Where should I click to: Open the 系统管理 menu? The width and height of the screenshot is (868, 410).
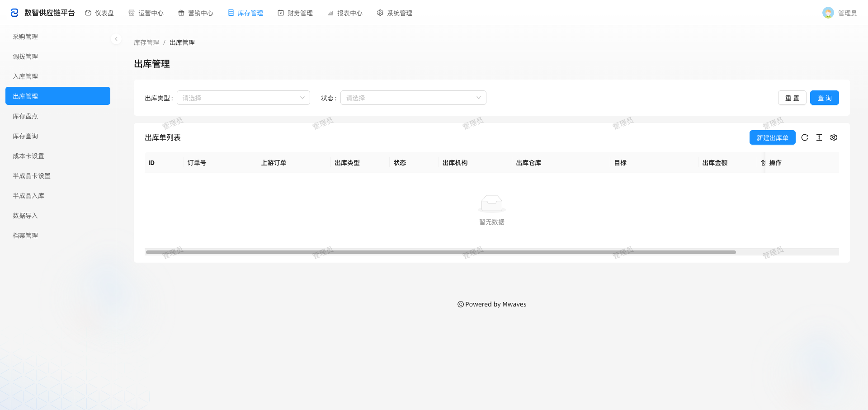coord(395,13)
